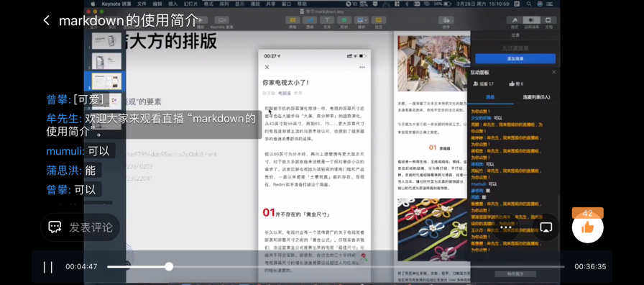Viewport: 644px width, 285px height.
Task: Open the 显示 menu
Action: (239, 4)
